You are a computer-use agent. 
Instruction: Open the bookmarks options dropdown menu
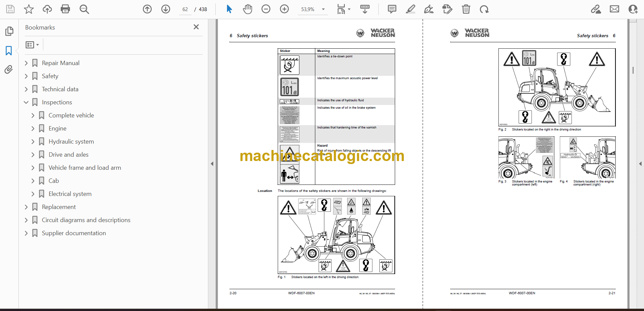pyautogui.click(x=32, y=45)
